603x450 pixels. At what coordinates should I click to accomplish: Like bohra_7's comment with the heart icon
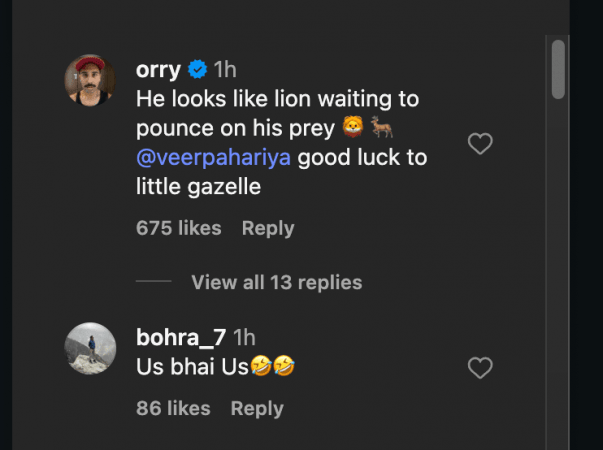(x=480, y=368)
